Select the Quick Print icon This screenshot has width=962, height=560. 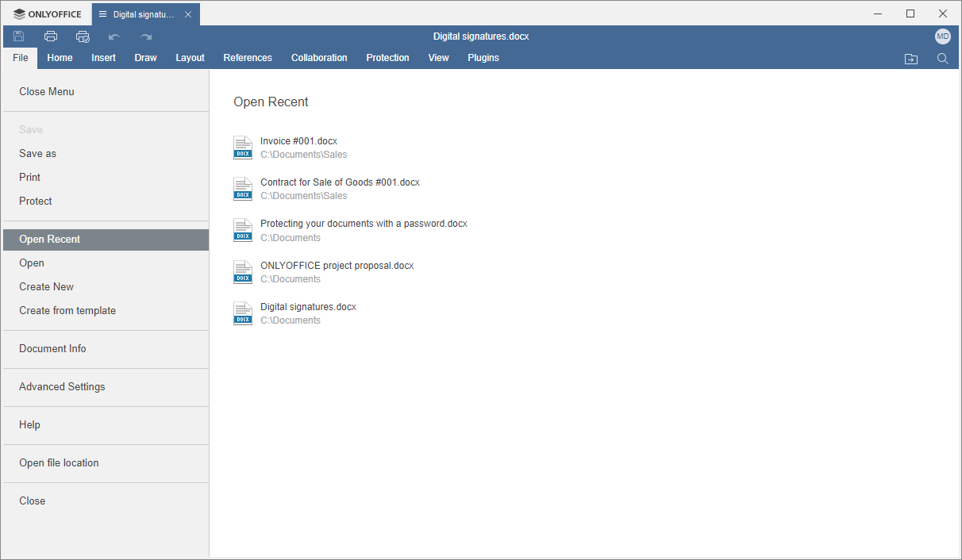pyautogui.click(x=82, y=36)
